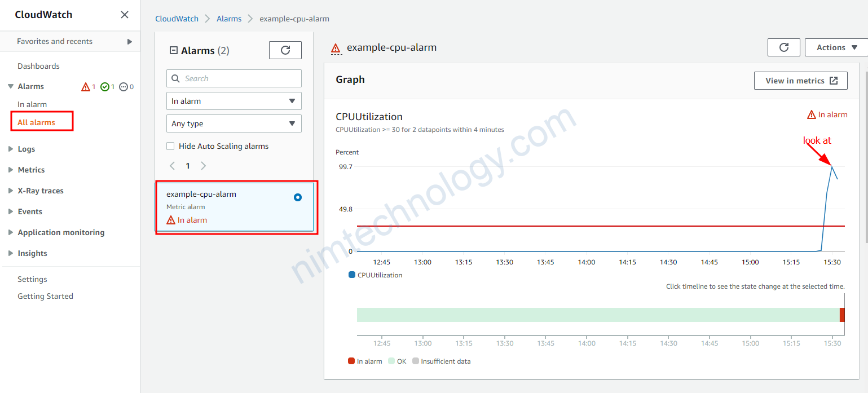The image size is (868, 393).
Task: Click the In alarm warning icon in alarm card
Action: [171, 220]
